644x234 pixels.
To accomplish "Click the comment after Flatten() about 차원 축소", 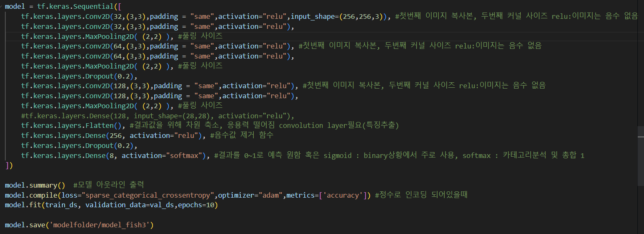I will [264, 125].
